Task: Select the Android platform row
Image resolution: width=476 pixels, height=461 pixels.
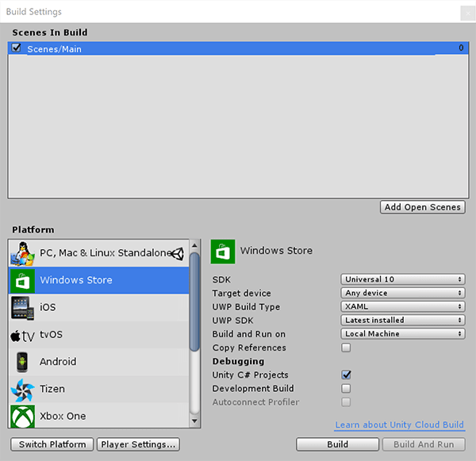Action: [x=99, y=362]
